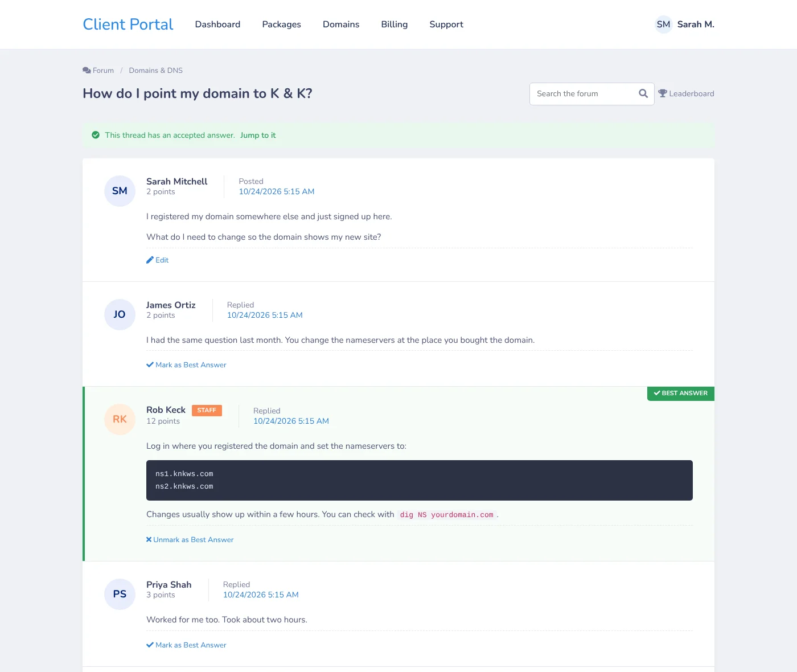
Task: Click the thread title heading
Action: (198, 93)
